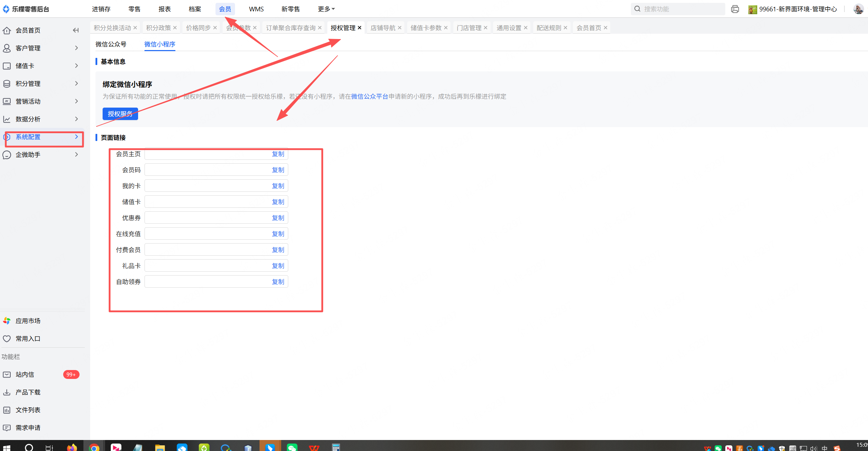Expand 营销活动 submenu chevron
This screenshot has height=451, width=868.
click(76, 101)
